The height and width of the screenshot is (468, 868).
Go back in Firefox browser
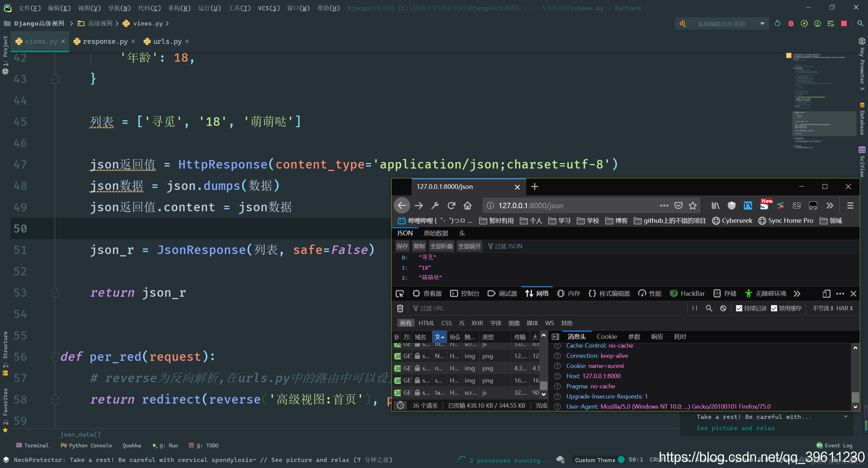[402, 206]
